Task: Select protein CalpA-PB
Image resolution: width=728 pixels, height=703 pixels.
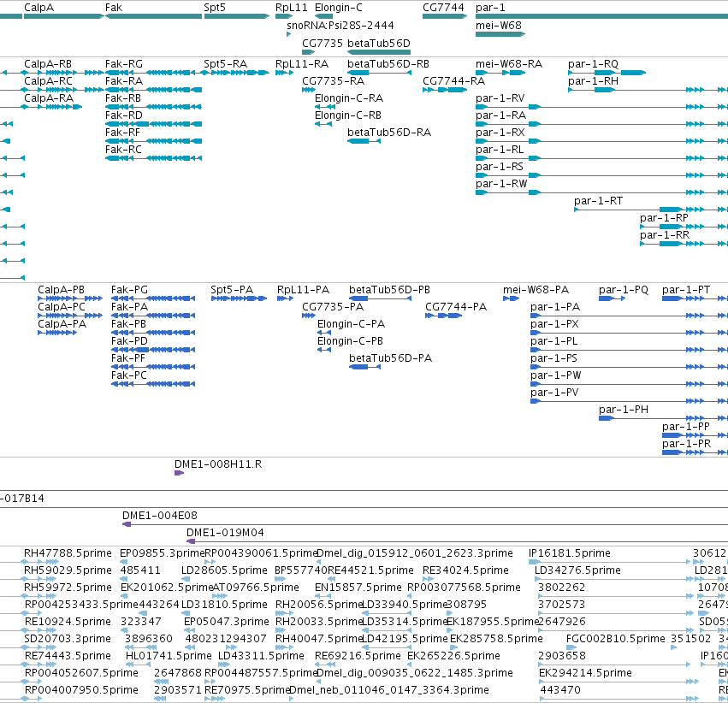Action: (x=70, y=298)
